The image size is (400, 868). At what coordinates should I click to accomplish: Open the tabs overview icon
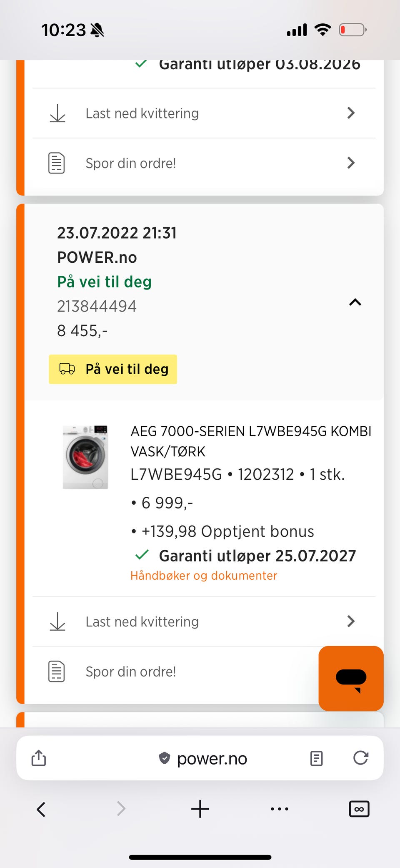359,809
